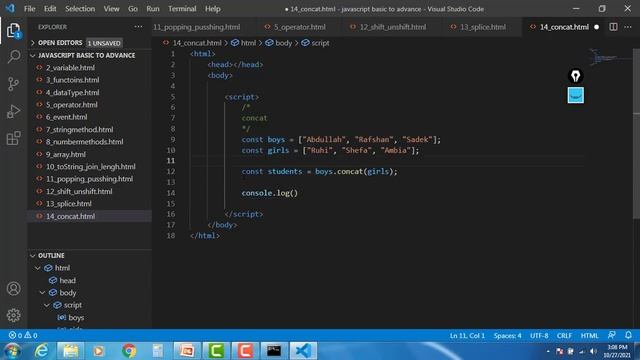This screenshot has height=360, width=640.
Task: Collapse the html node in Outline
Action: [38, 268]
